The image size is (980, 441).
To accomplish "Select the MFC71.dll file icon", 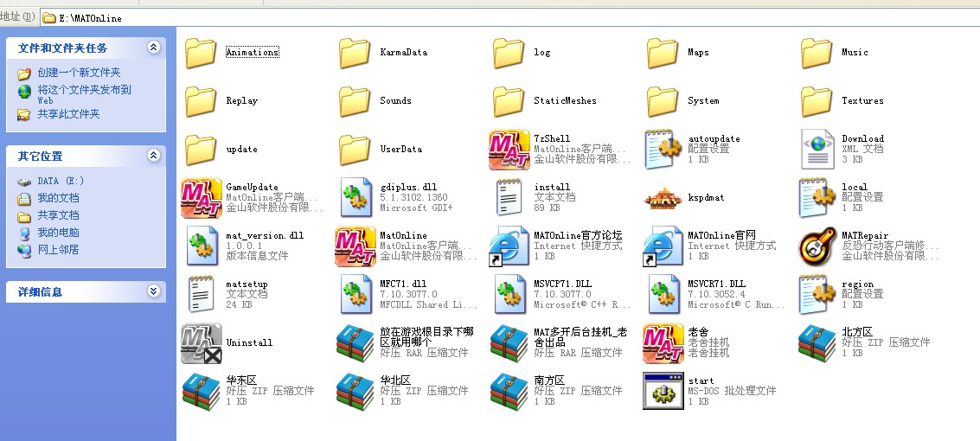I will click(355, 294).
